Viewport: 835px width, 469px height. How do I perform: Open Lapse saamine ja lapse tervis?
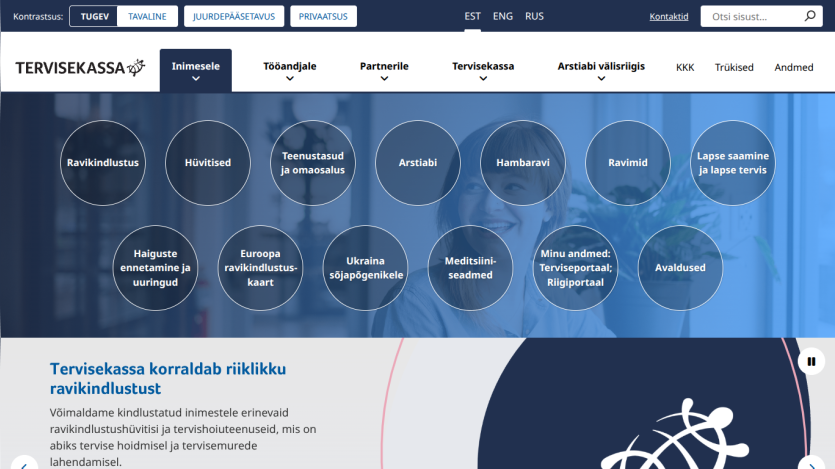click(733, 163)
